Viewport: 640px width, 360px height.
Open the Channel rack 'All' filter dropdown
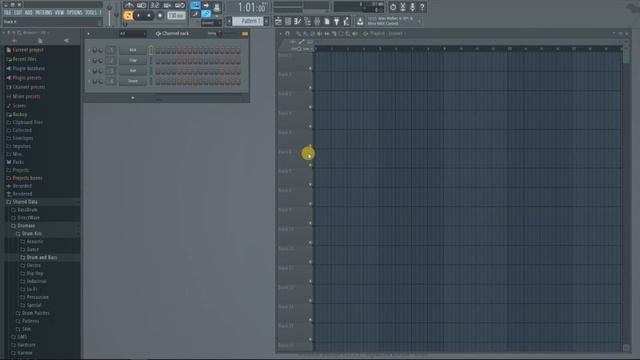(132, 33)
